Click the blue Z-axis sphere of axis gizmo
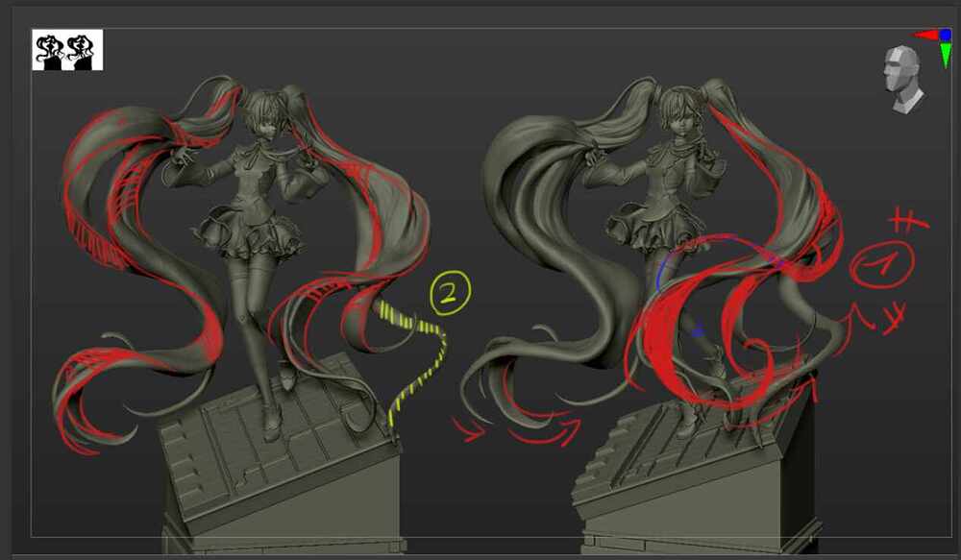Viewport: 961px width, 560px height. coord(945,35)
